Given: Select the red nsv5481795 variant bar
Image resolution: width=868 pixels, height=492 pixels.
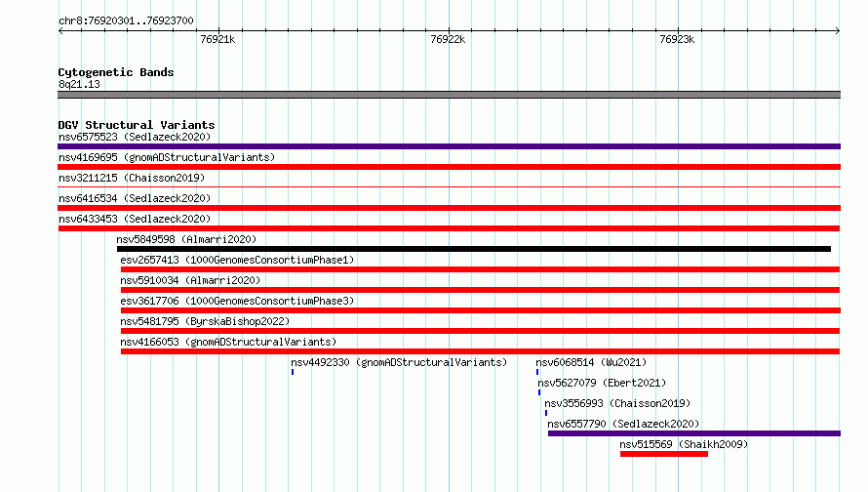Looking at the screenshot, I should [x=480, y=331].
